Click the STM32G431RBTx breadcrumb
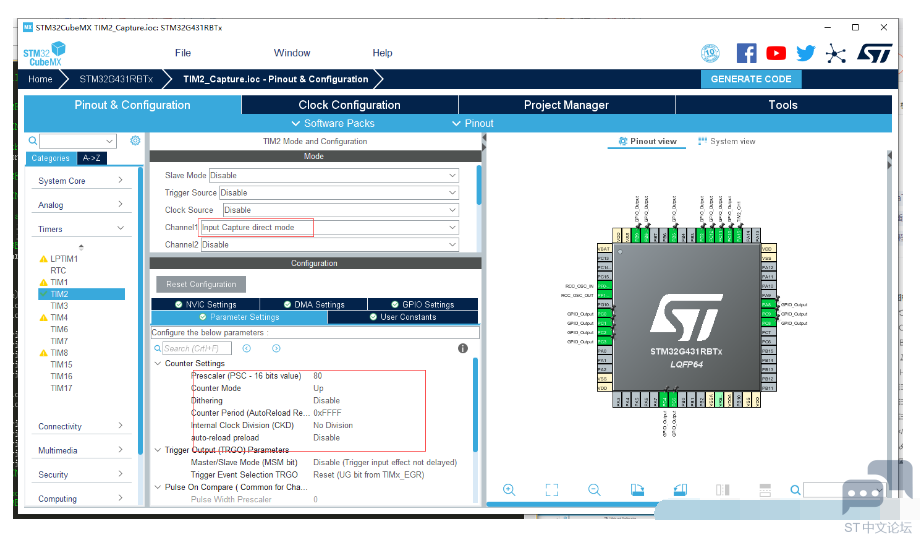 pos(116,79)
